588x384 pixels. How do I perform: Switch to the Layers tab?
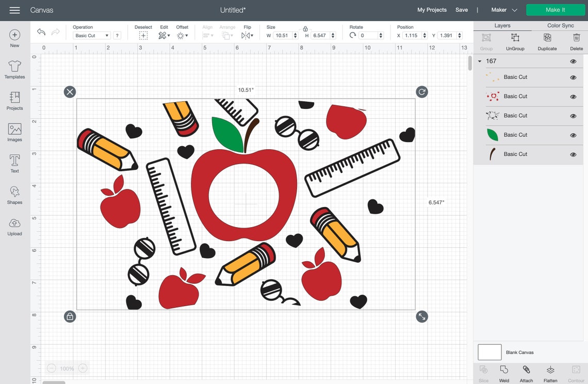pos(502,25)
